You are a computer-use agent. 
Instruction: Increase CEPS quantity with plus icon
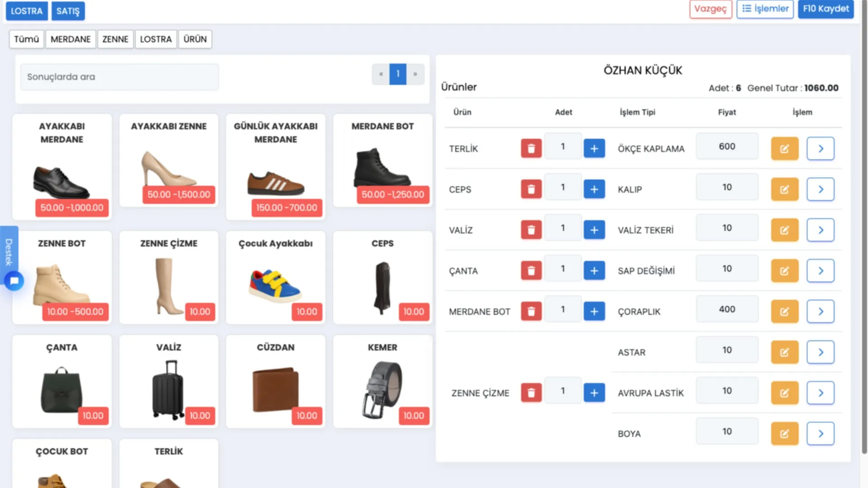[594, 189]
